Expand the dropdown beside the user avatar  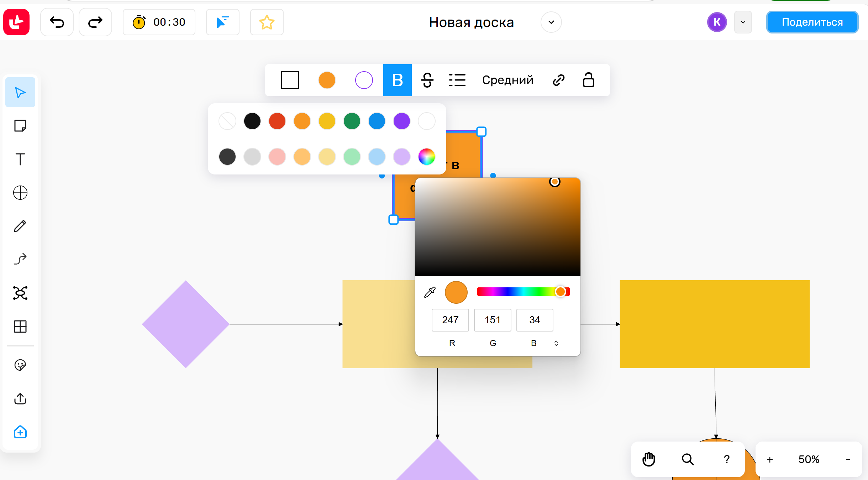pyautogui.click(x=743, y=22)
